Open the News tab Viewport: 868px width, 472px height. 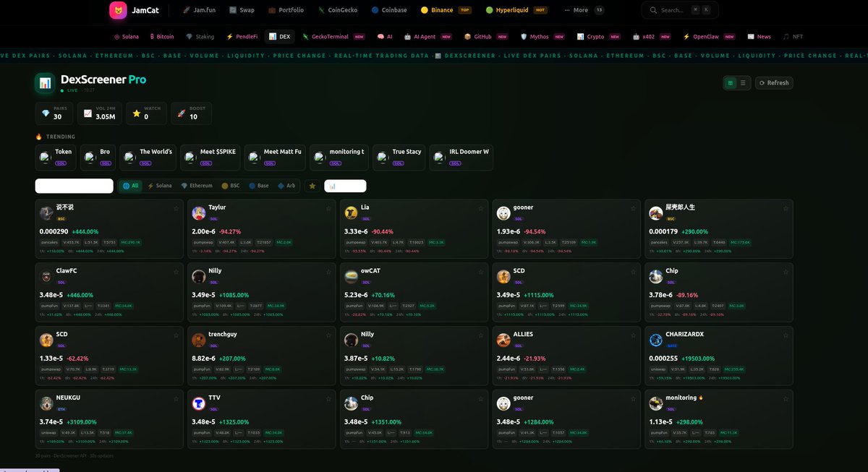coord(759,36)
